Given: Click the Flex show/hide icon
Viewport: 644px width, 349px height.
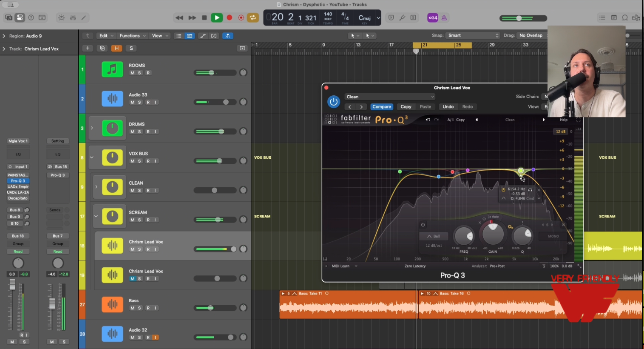Looking at the screenshot, I should [214, 36].
